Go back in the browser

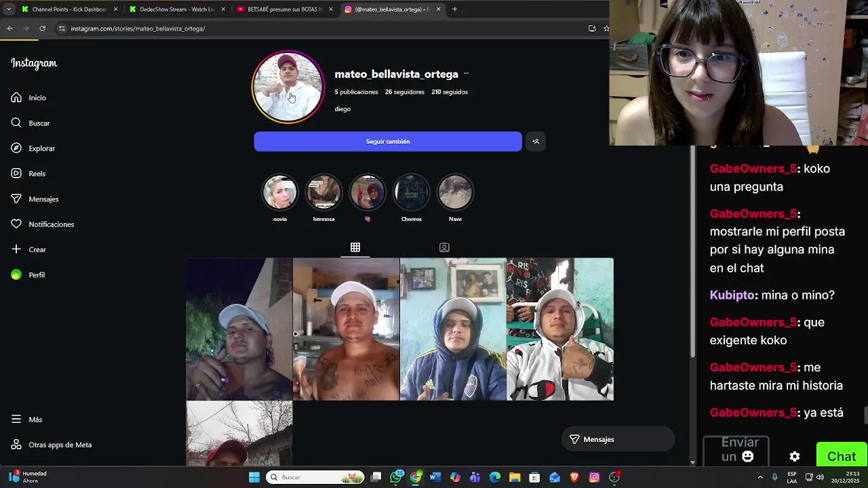9,28
